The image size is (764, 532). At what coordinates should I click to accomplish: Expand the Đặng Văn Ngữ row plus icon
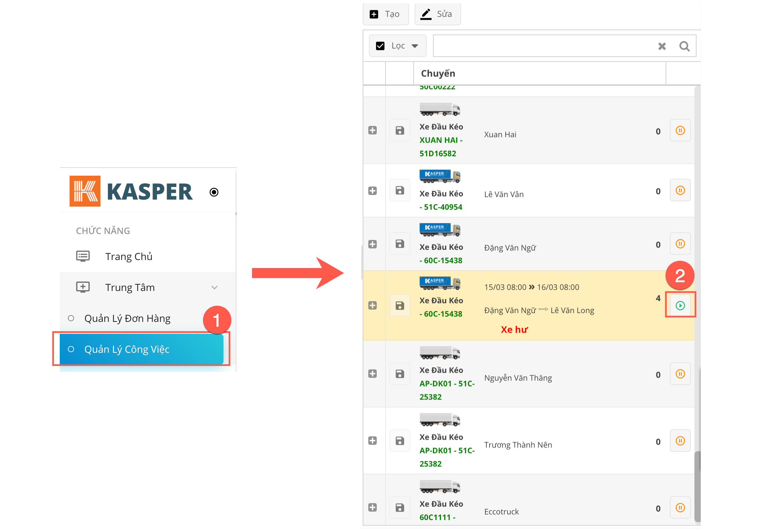point(373,244)
